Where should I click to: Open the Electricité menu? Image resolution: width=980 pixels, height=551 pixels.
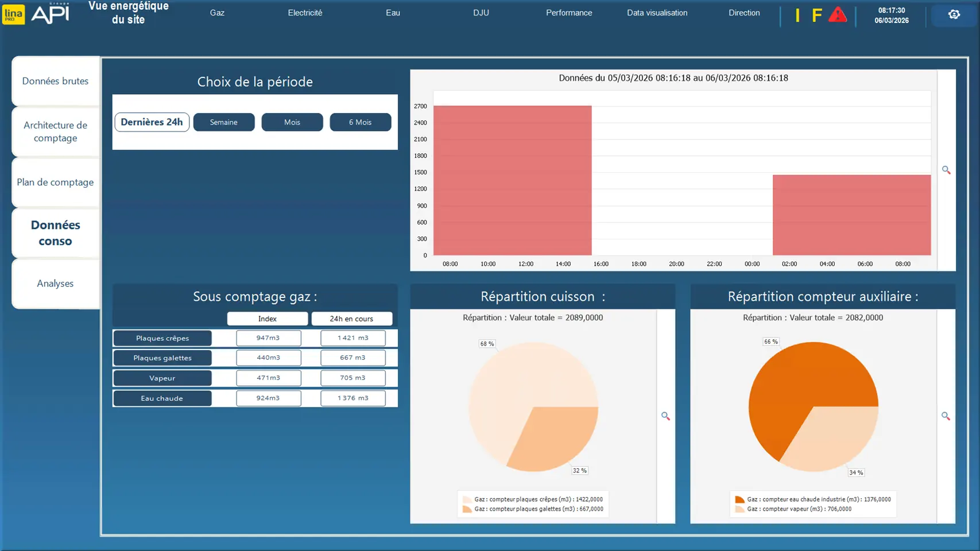coord(305,13)
